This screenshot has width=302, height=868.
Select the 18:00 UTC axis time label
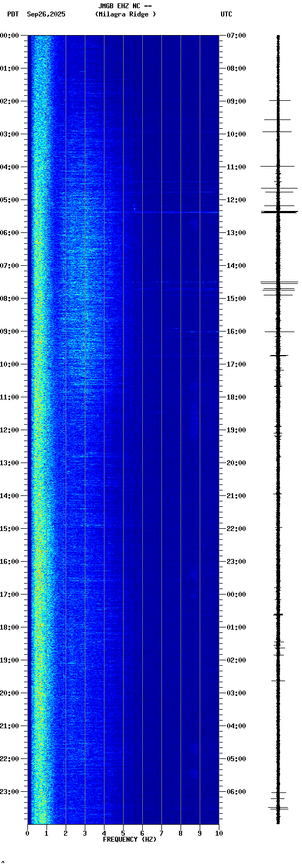tap(236, 397)
